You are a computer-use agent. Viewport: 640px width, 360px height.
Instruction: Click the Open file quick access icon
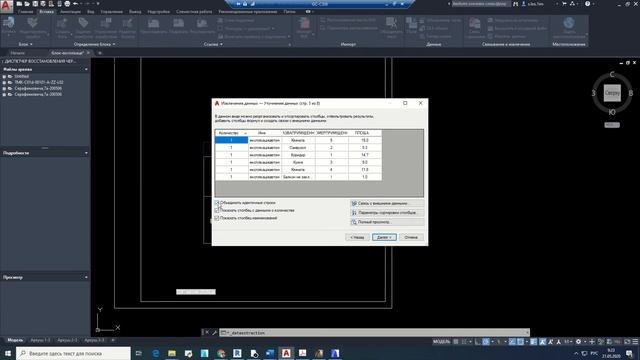click(x=27, y=4)
